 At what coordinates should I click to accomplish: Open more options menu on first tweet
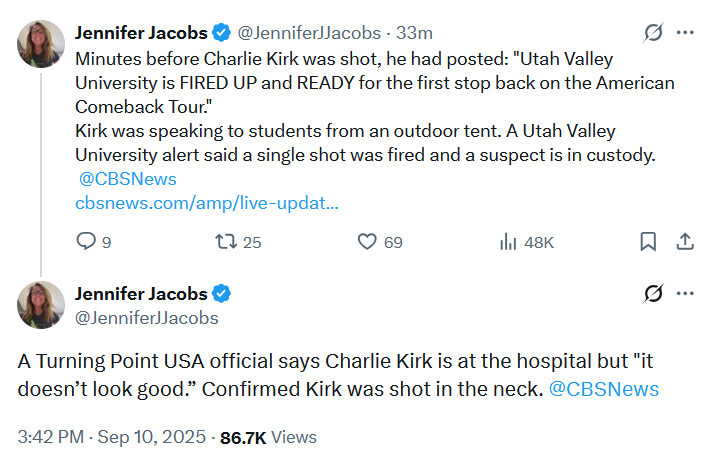[686, 33]
